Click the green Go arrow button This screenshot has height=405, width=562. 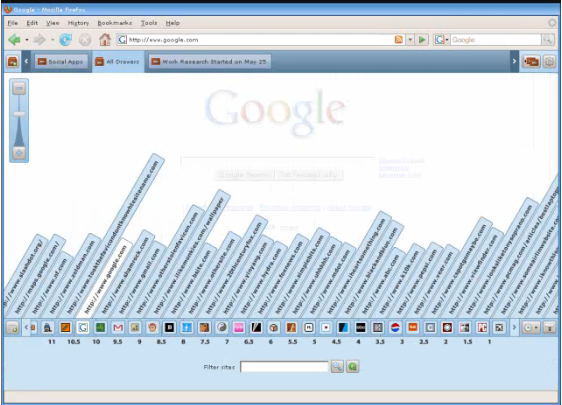(422, 40)
